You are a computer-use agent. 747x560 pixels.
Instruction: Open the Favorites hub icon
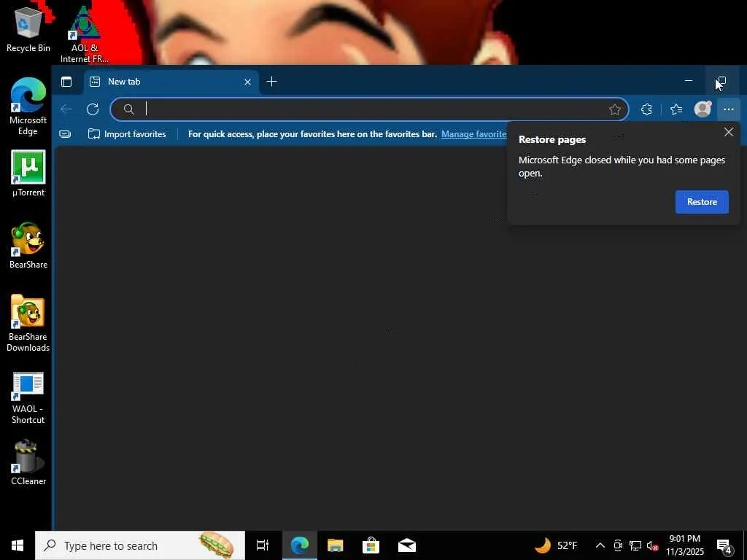(676, 109)
